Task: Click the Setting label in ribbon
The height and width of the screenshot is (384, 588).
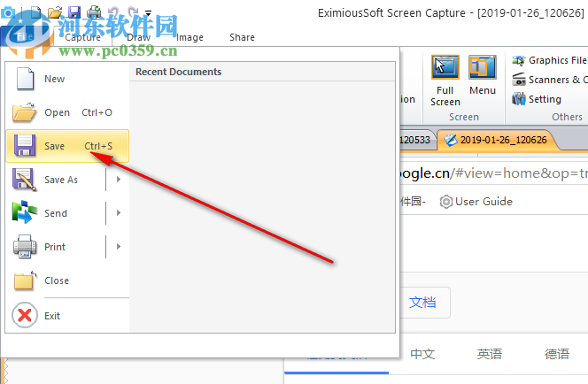Action: (x=545, y=99)
